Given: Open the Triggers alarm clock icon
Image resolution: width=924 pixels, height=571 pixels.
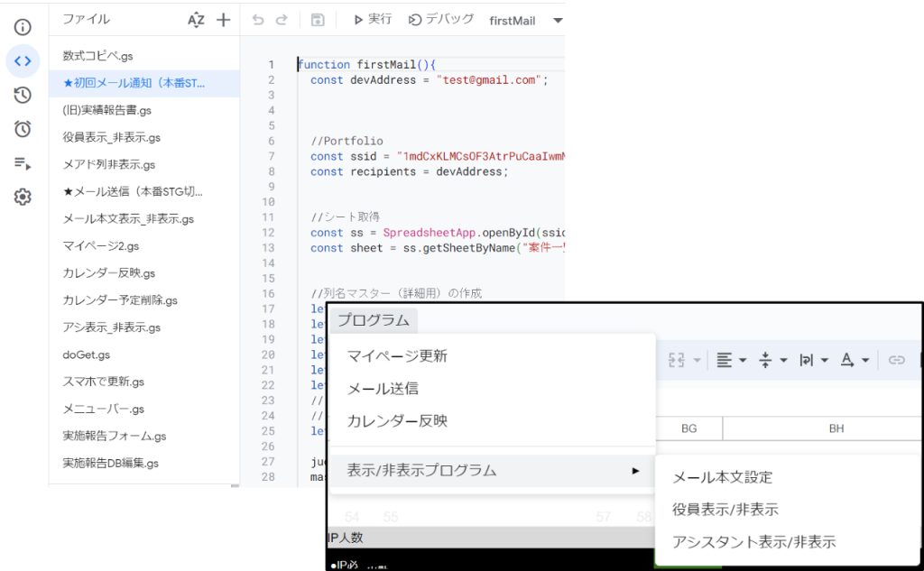Looking at the screenshot, I should [x=23, y=129].
